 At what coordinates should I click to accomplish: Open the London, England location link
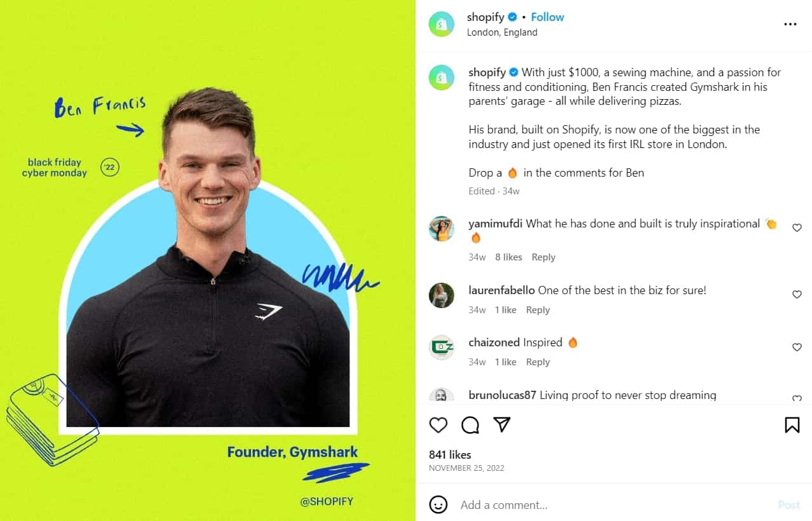(x=502, y=32)
